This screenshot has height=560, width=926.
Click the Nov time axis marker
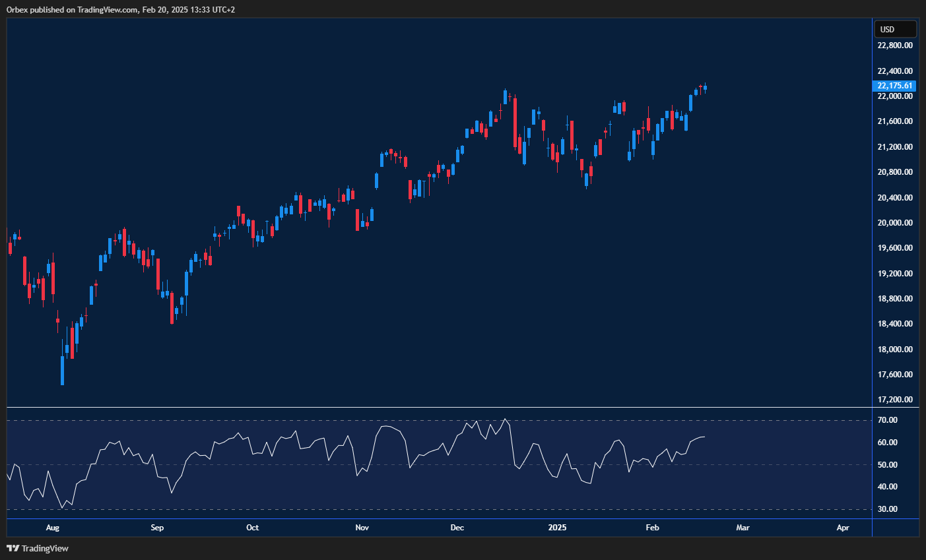362,528
